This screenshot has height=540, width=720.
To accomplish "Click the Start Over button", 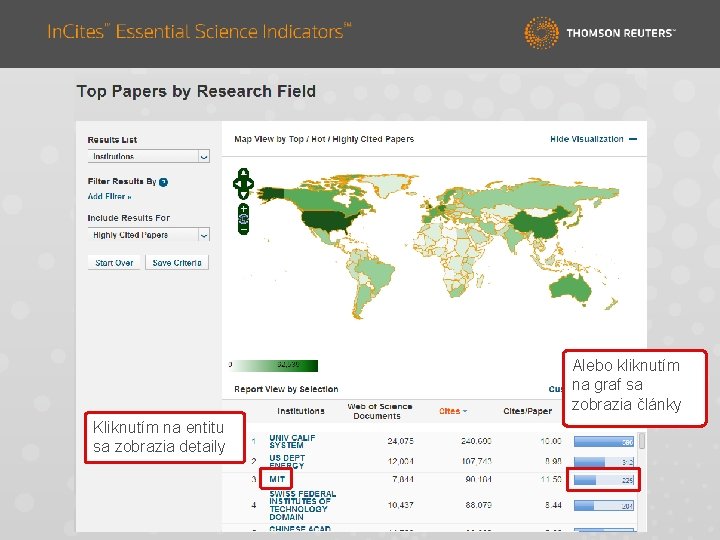I will point(114,263).
